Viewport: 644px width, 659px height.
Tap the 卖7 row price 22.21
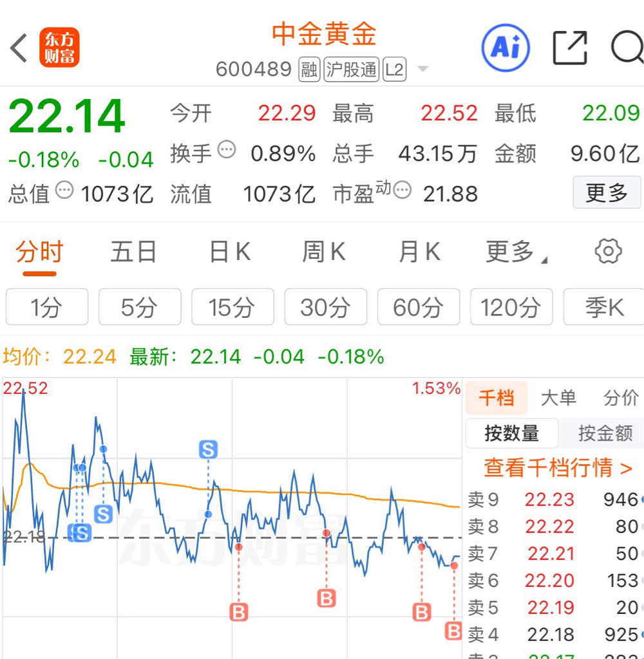click(x=551, y=553)
